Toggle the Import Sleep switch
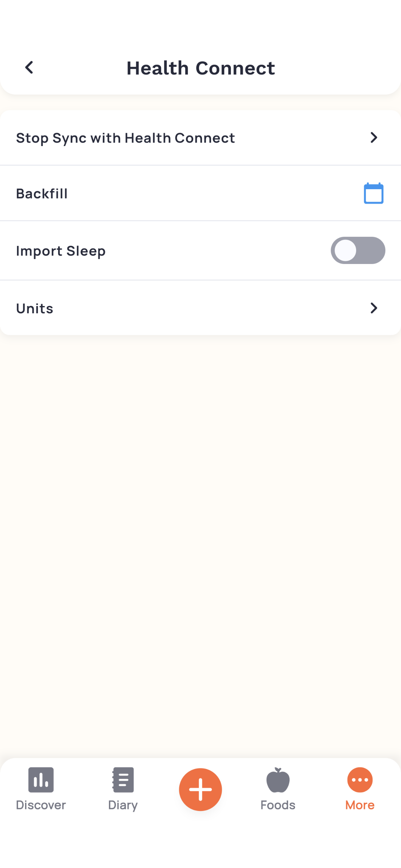 coord(358,250)
